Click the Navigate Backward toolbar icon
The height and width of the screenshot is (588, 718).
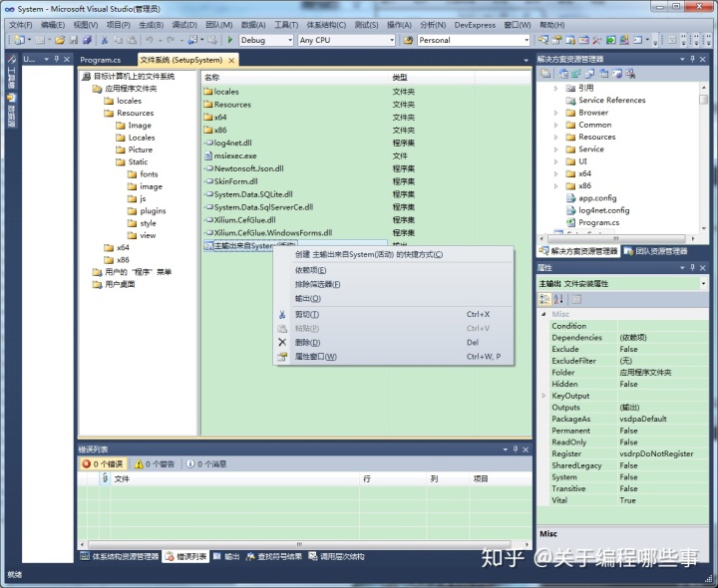coord(192,40)
